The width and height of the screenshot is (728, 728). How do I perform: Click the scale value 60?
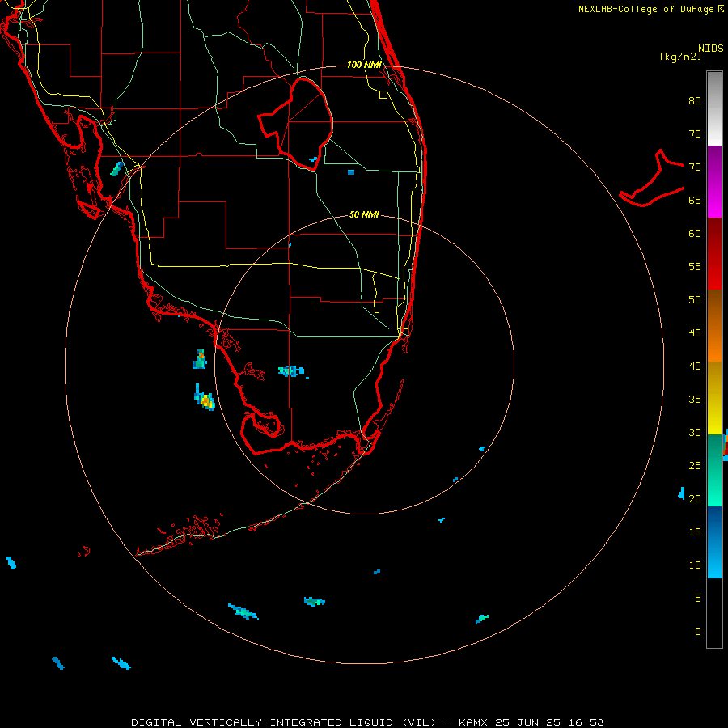point(695,234)
